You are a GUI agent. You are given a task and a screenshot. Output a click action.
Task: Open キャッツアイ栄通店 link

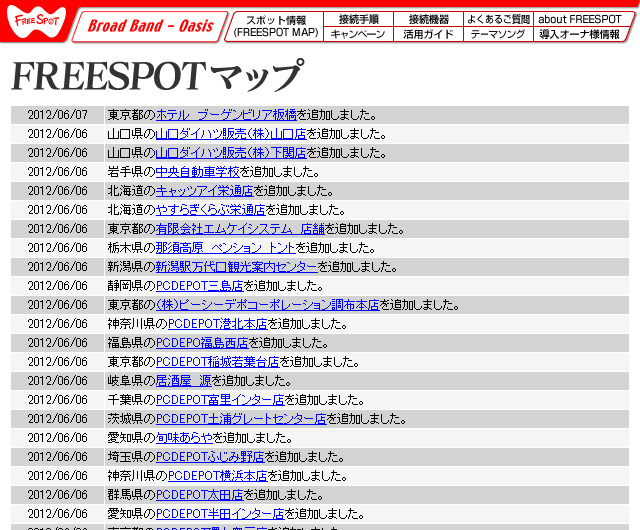coord(204,191)
